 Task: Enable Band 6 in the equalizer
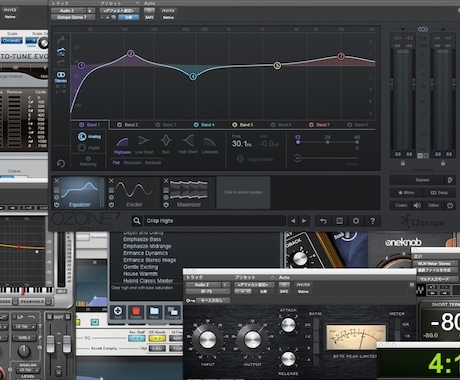(x=273, y=125)
